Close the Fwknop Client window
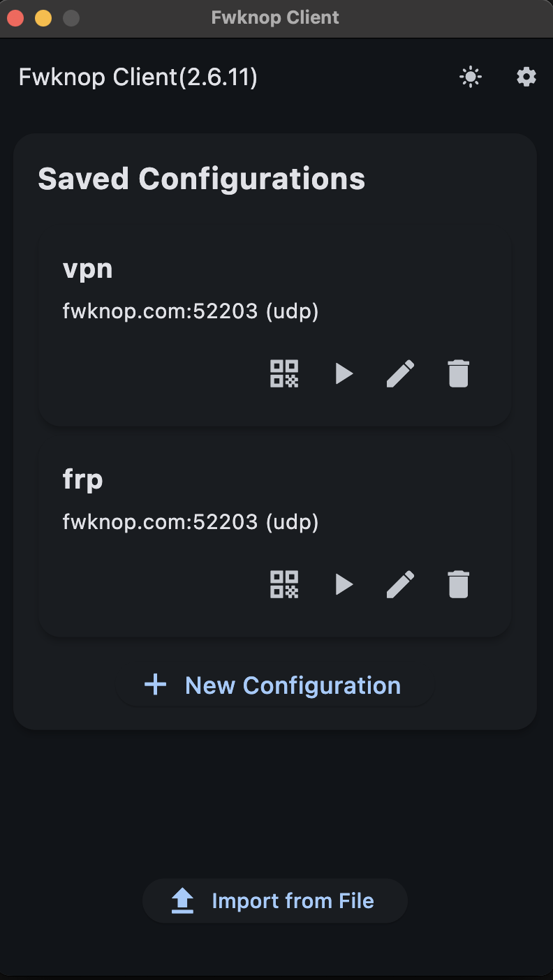Screen dimensions: 553x980 pos(15,18)
